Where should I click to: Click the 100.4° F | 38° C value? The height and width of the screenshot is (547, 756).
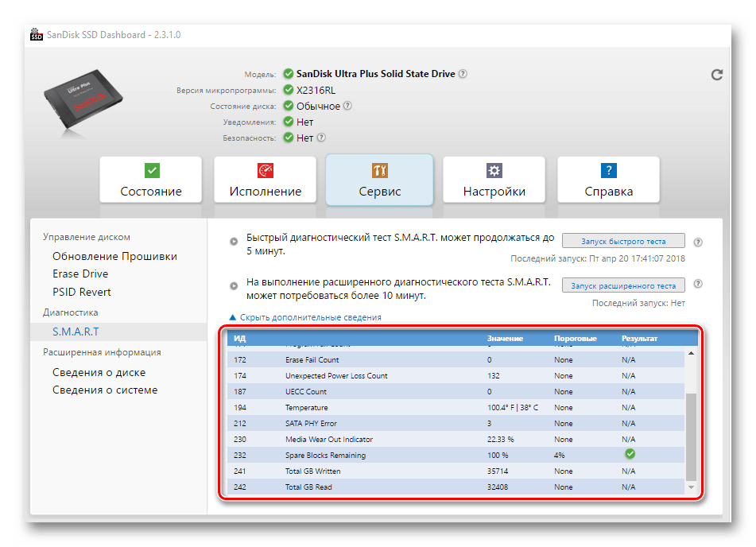pyautogui.click(x=513, y=408)
